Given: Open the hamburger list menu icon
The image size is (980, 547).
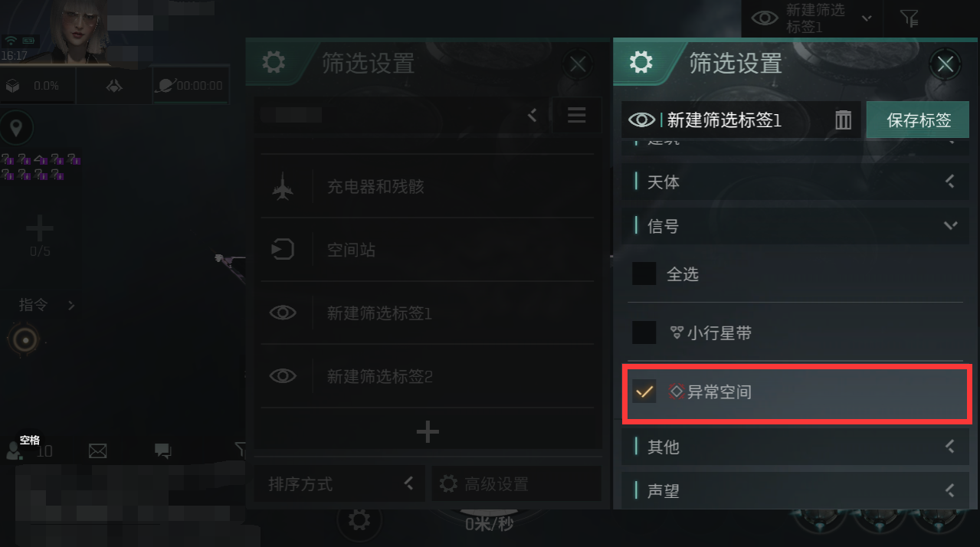Looking at the screenshot, I should (x=576, y=116).
